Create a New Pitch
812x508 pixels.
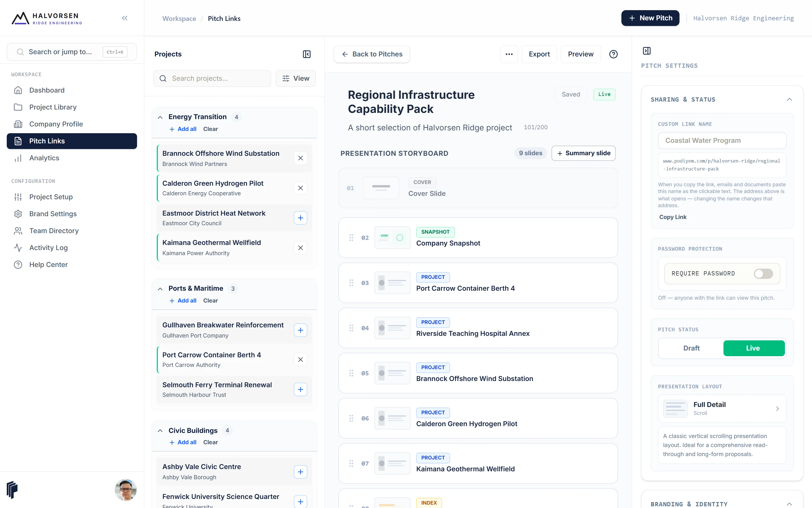click(650, 18)
